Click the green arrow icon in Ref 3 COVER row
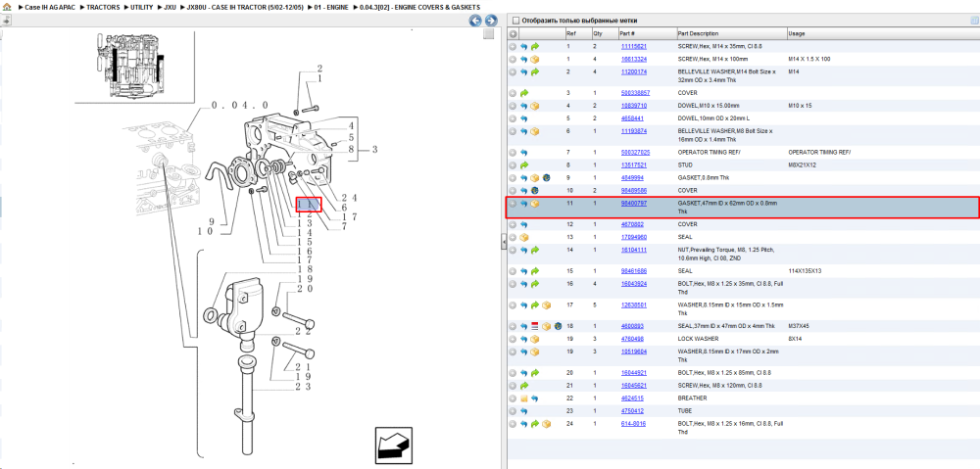This screenshot has width=980, height=469. (523, 93)
